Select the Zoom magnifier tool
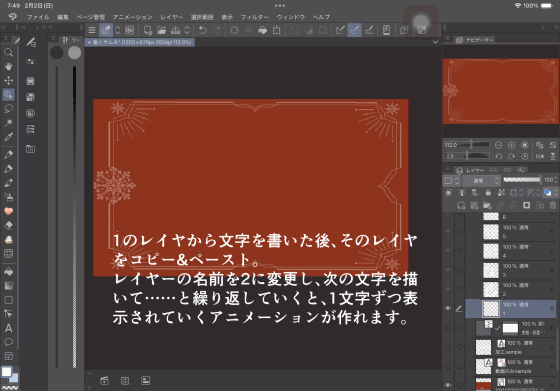 [x=8, y=52]
